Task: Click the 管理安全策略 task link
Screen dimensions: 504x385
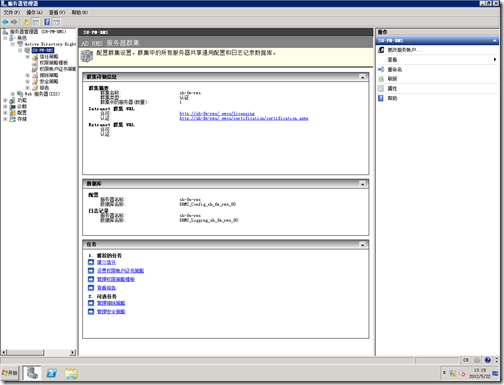Action: click(111, 312)
